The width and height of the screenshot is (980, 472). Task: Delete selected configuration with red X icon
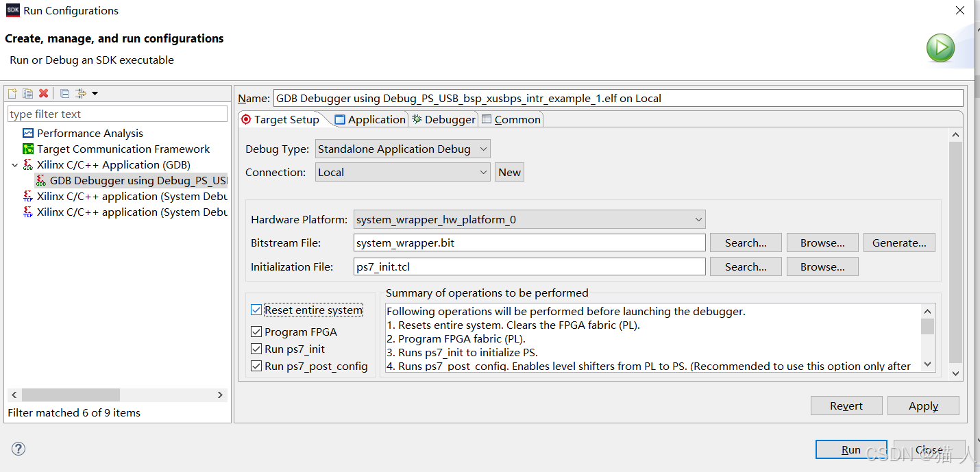pos(44,93)
